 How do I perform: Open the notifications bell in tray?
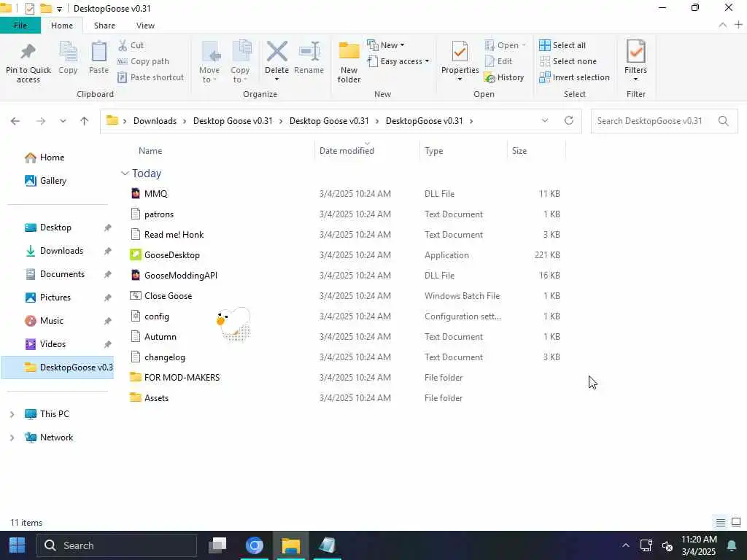click(732, 545)
